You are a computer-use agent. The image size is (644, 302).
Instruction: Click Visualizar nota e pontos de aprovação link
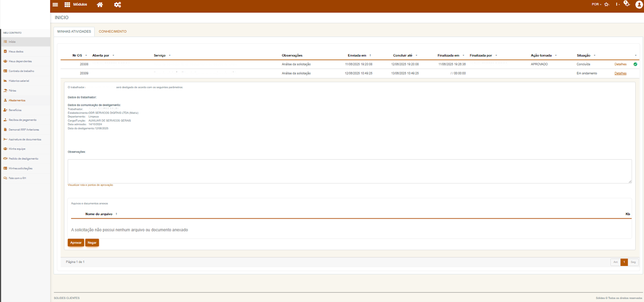point(90,185)
